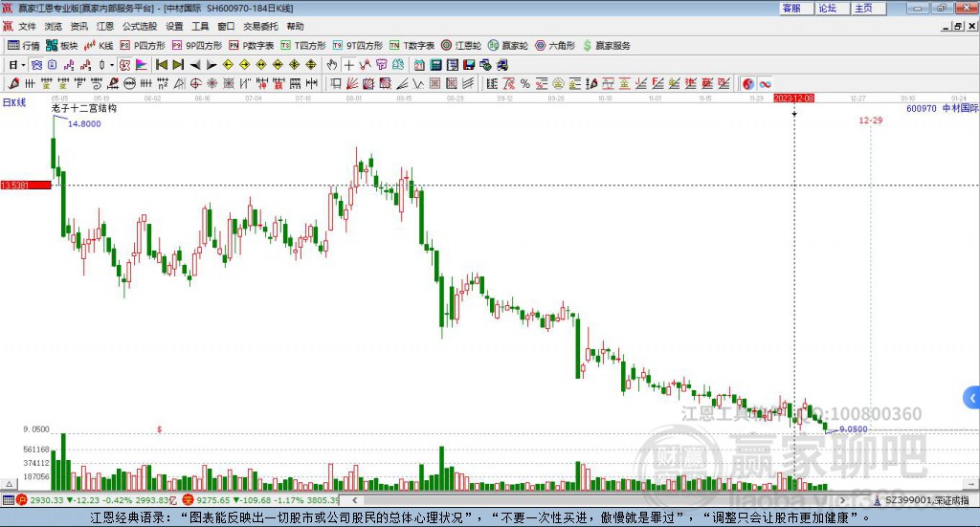Click the 9.0500 low price label near candles
980x527 pixels.
(x=853, y=429)
